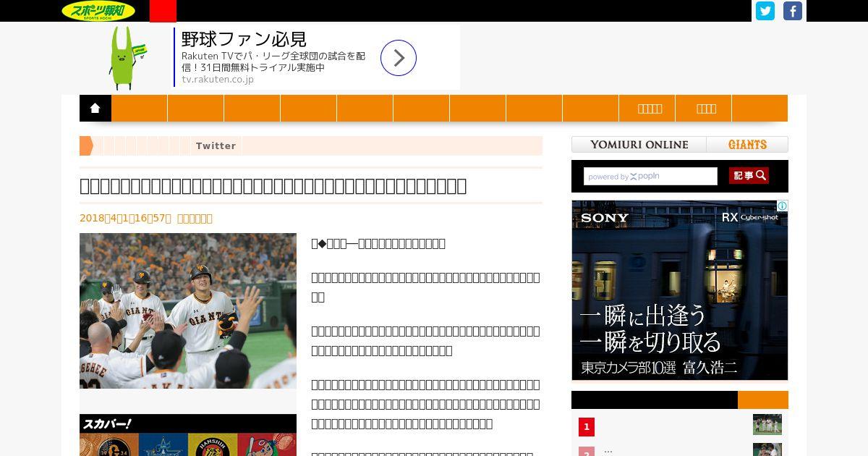
Task: Click the article date 2018 timestamp
Action: (x=125, y=218)
